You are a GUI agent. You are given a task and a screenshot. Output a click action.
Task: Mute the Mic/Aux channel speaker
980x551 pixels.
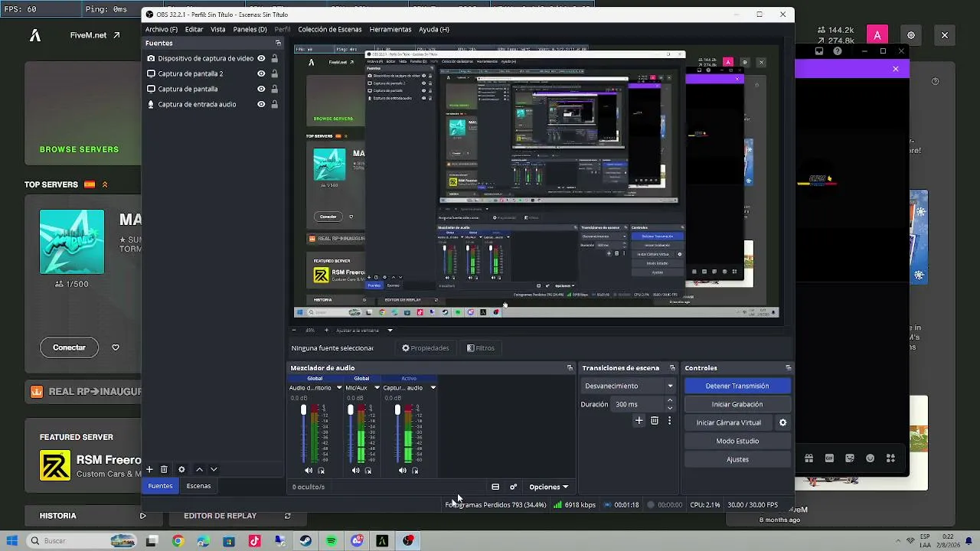355,471
